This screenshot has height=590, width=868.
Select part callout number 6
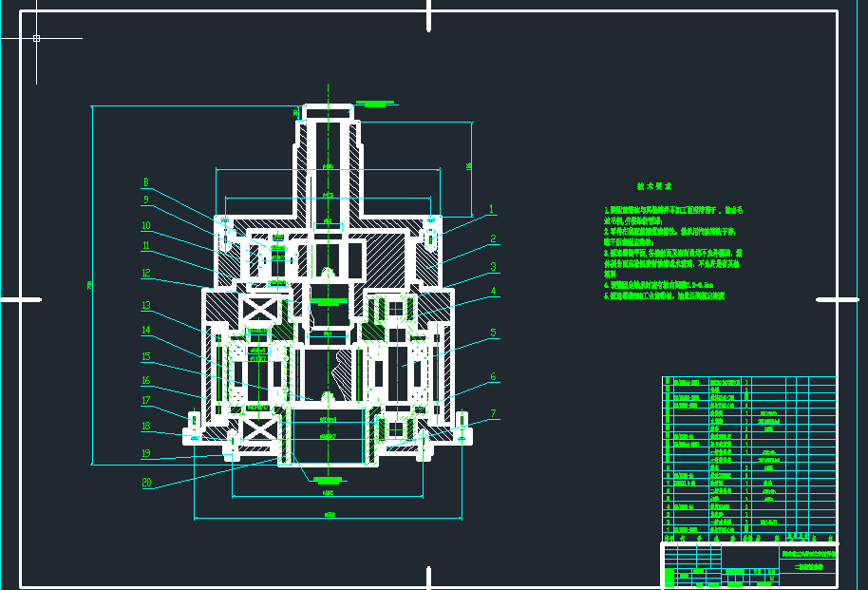493,377
